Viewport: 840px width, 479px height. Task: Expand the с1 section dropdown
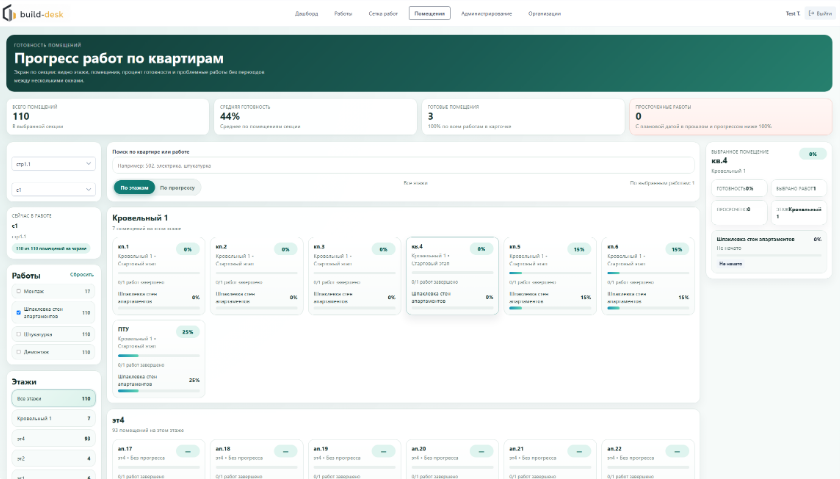[54, 189]
